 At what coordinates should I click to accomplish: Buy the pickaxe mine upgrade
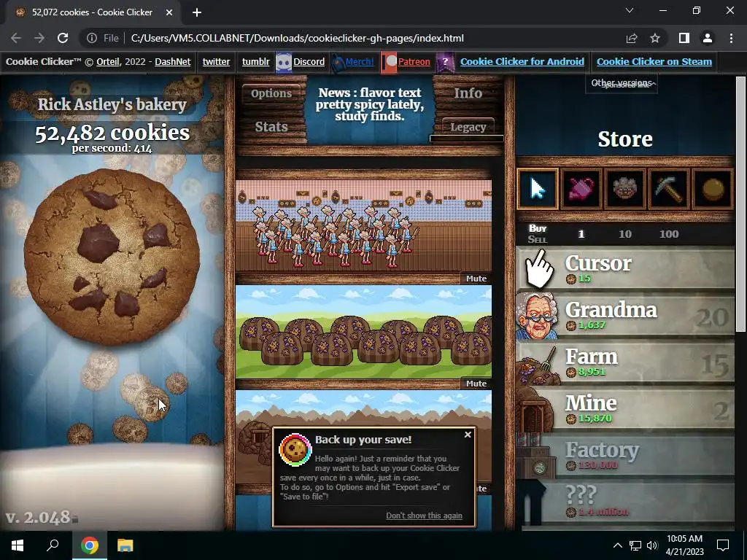(669, 189)
